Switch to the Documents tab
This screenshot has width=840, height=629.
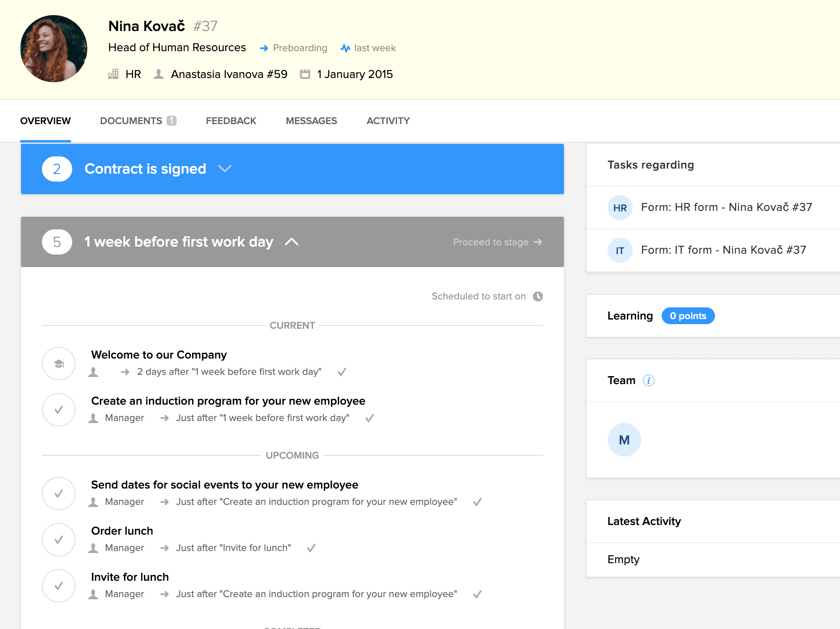point(131,121)
